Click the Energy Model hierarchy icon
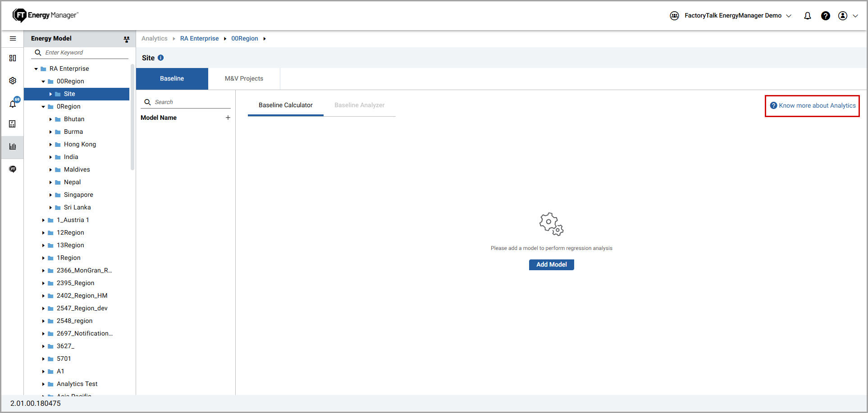The width and height of the screenshot is (868, 413). click(127, 39)
